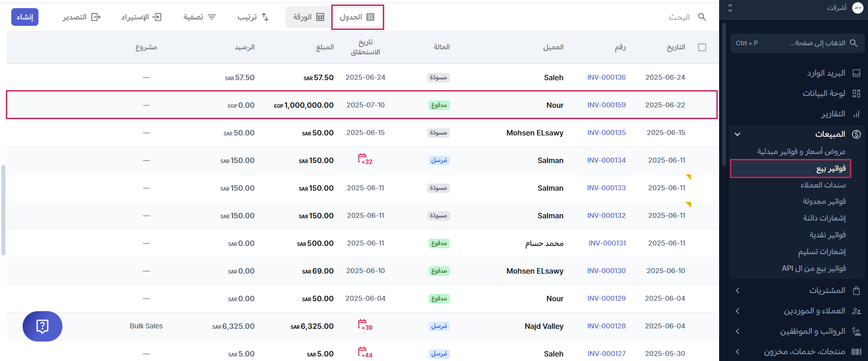Open Reports (التقارير) bar chart icon
The image size is (868, 361).
coord(856,114)
